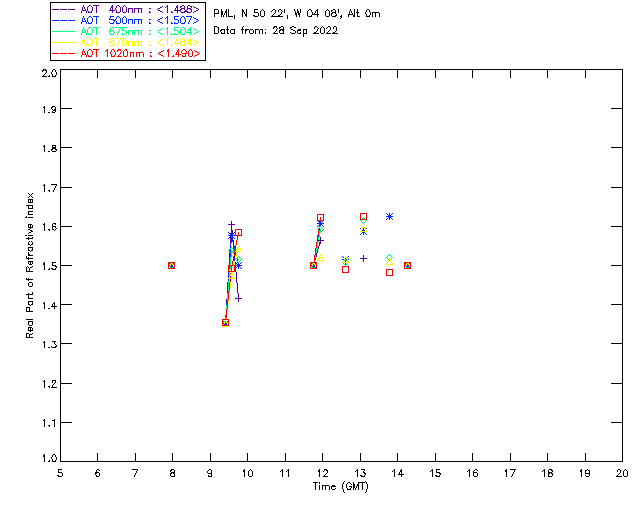Select the lone purple plus near 13 GMT

click(x=363, y=258)
